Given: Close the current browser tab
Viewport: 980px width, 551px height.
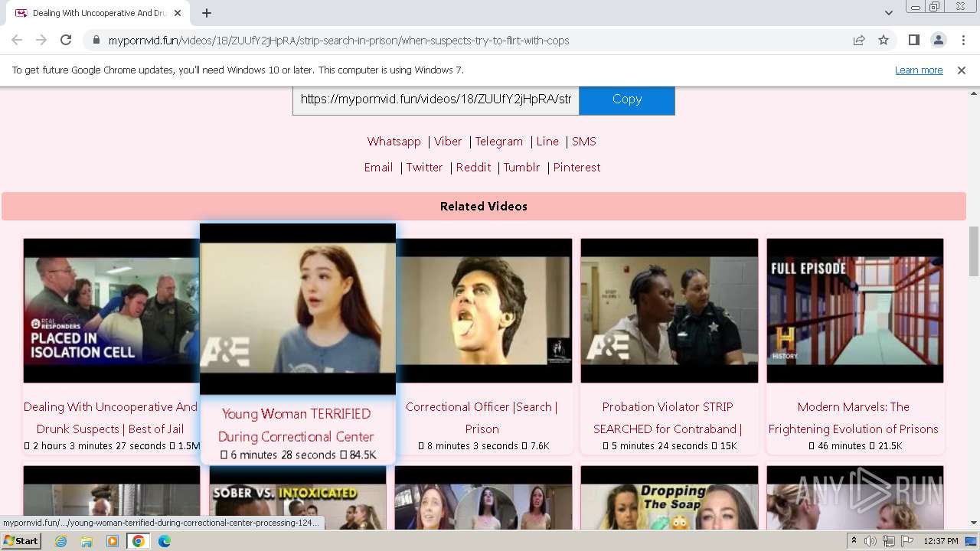Looking at the screenshot, I should (178, 13).
